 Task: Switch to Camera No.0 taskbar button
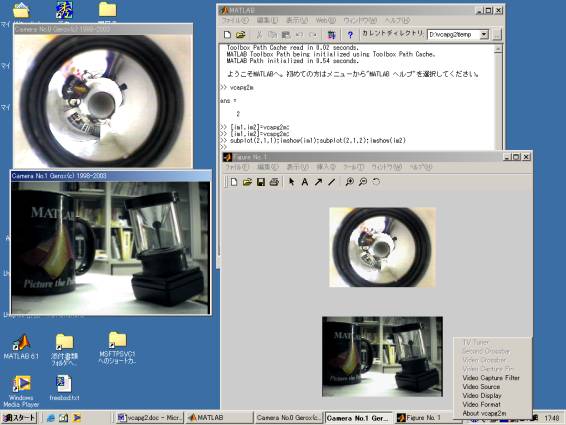pyautogui.click(x=288, y=418)
